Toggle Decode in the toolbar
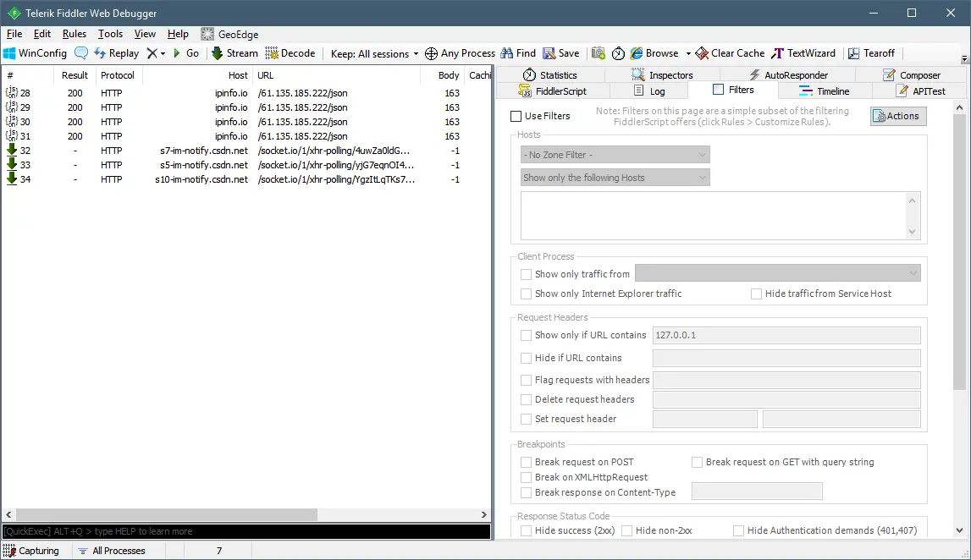The height and width of the screenshot is (560, 971). (x=290, y=53)
